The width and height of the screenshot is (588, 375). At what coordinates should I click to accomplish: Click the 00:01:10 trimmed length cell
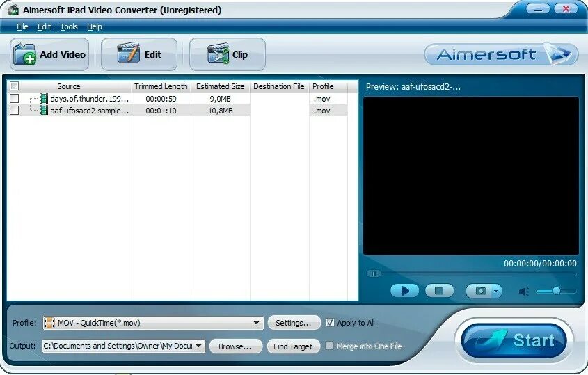(x=161, y=111)
